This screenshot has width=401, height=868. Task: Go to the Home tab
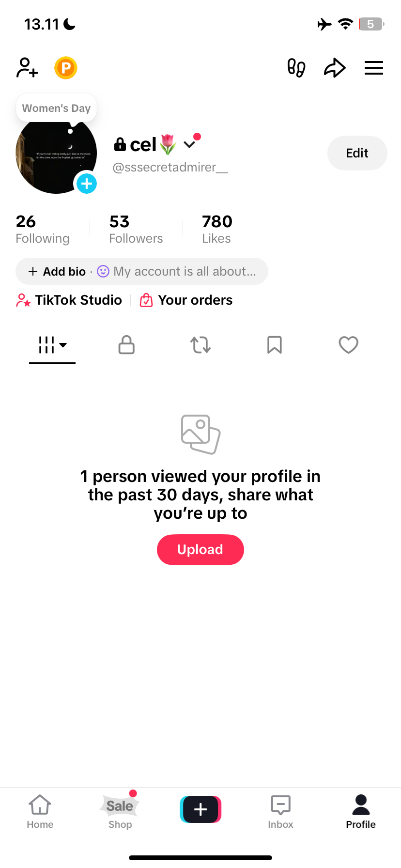pos(40,812)
